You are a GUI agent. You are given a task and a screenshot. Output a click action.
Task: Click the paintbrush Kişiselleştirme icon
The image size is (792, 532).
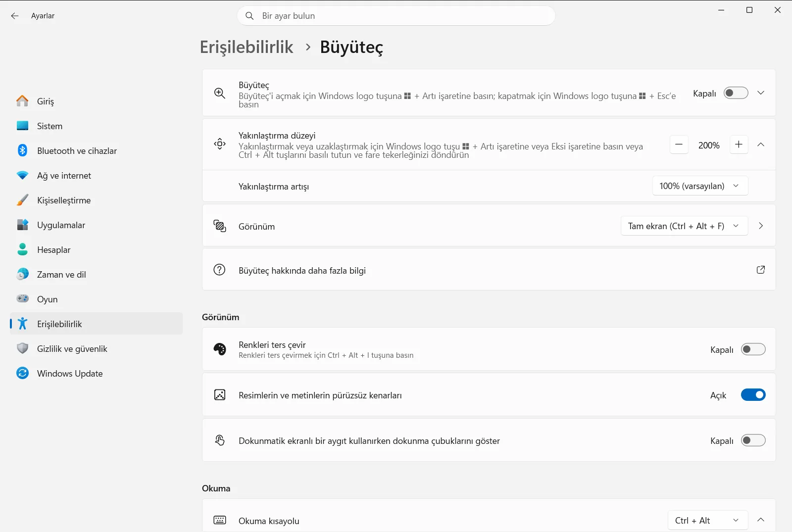click(22, 200)
